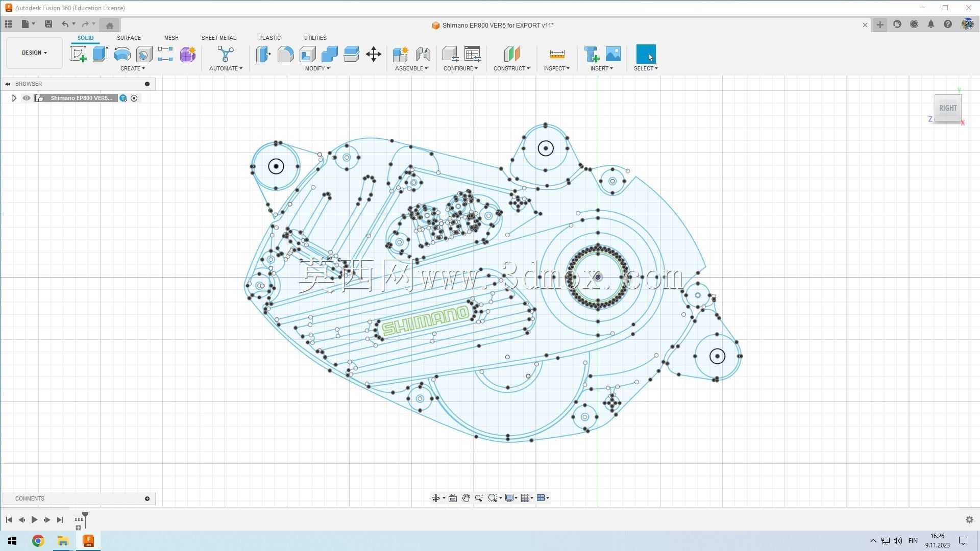Open File Explorer from the taskbar
This screenshot has height=551, width=980.
click(x=63, y=541)
